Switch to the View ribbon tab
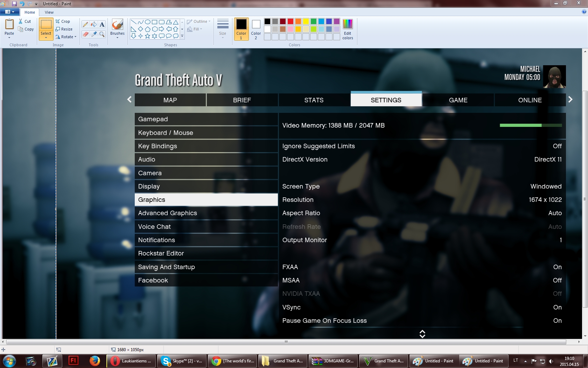This screenshot has height=368, width=588. (49, 12)
